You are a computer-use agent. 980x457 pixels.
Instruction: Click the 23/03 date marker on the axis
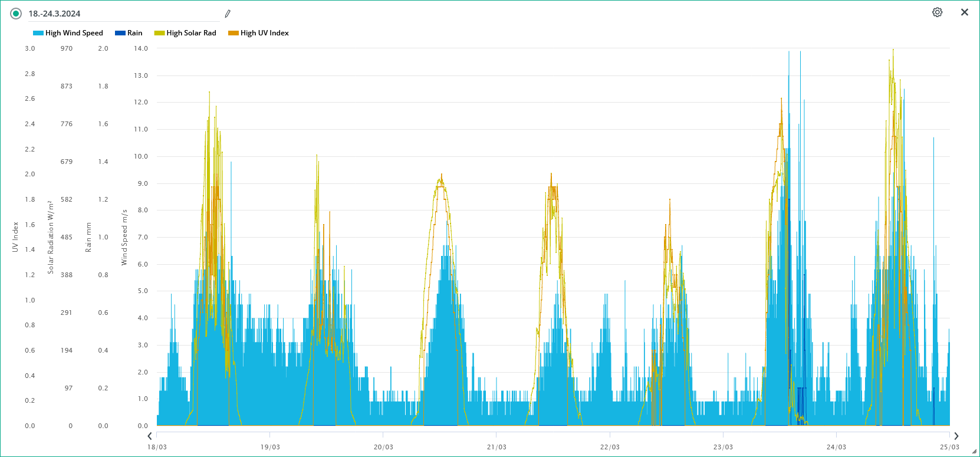[x=723, y=447]
